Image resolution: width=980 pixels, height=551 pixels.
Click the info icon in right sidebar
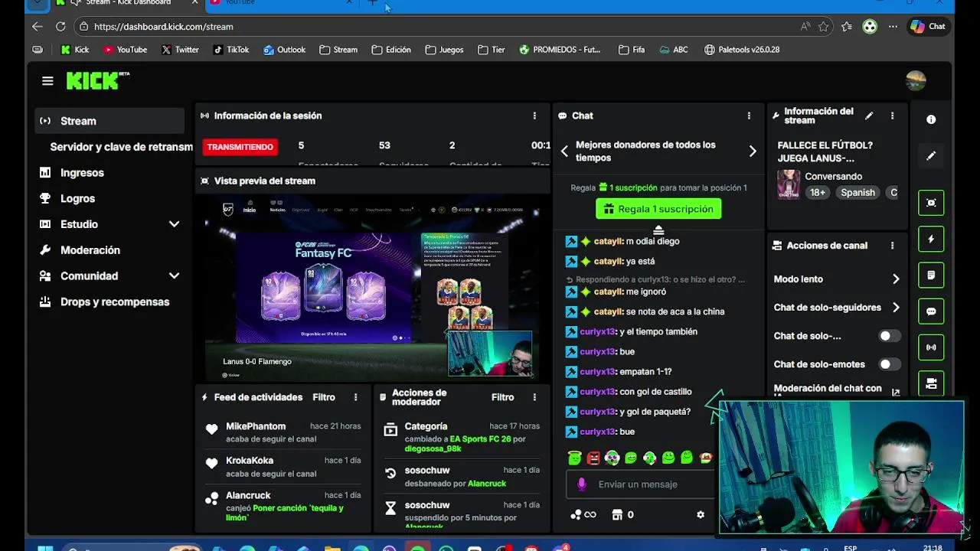pyautogui.click(x=931, y=119)
